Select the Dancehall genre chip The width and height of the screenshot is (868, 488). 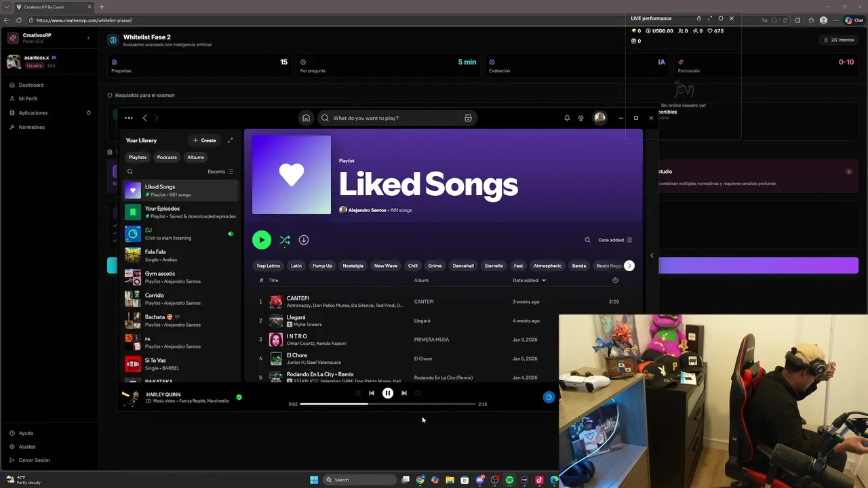463,266
